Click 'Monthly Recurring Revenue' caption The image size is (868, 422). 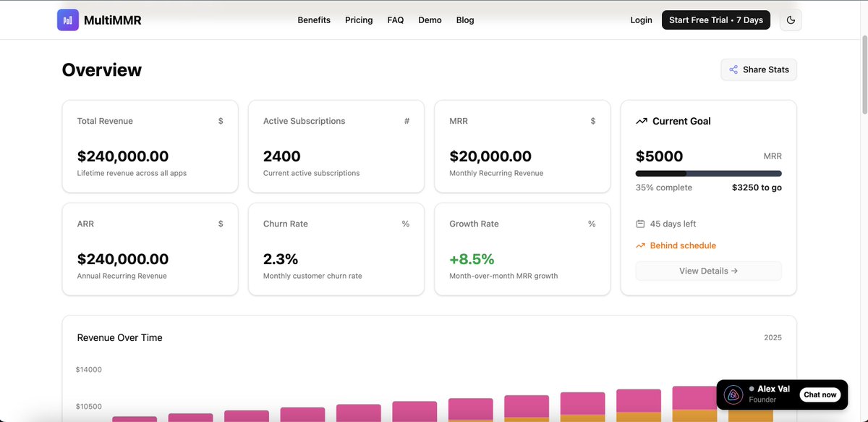(496, 173)
